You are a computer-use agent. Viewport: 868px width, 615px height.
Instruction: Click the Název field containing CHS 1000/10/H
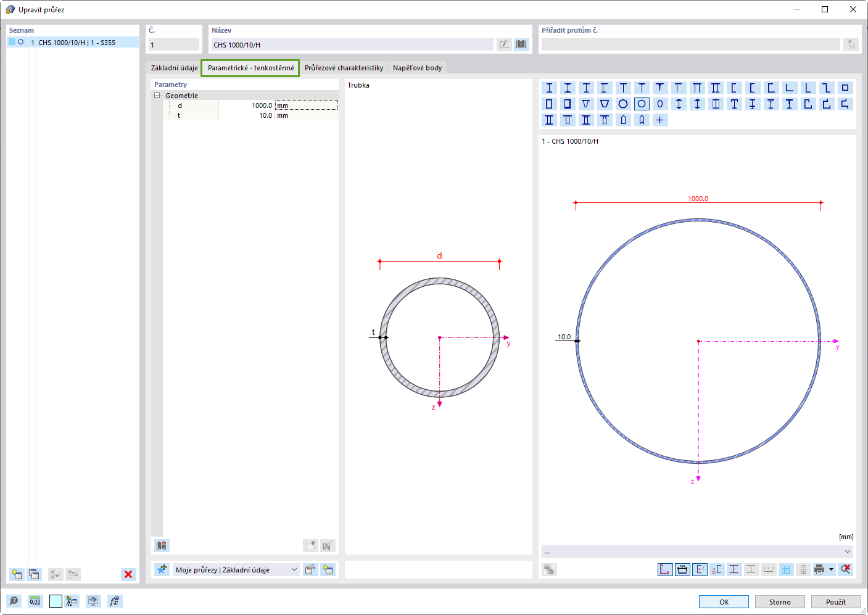(352, 44)
